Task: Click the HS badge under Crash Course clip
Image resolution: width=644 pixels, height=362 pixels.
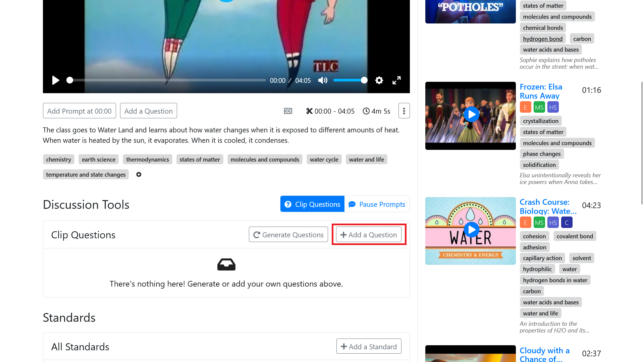Action: pos(553,223)
